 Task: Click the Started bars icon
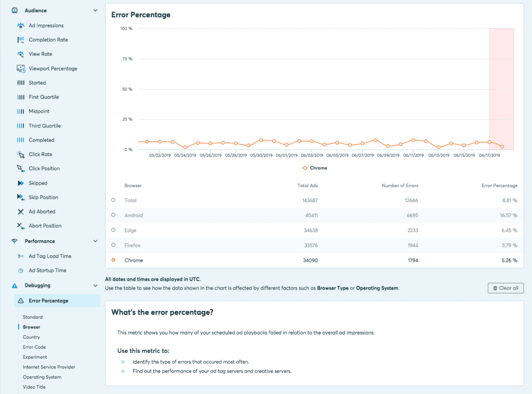point(21,83)
